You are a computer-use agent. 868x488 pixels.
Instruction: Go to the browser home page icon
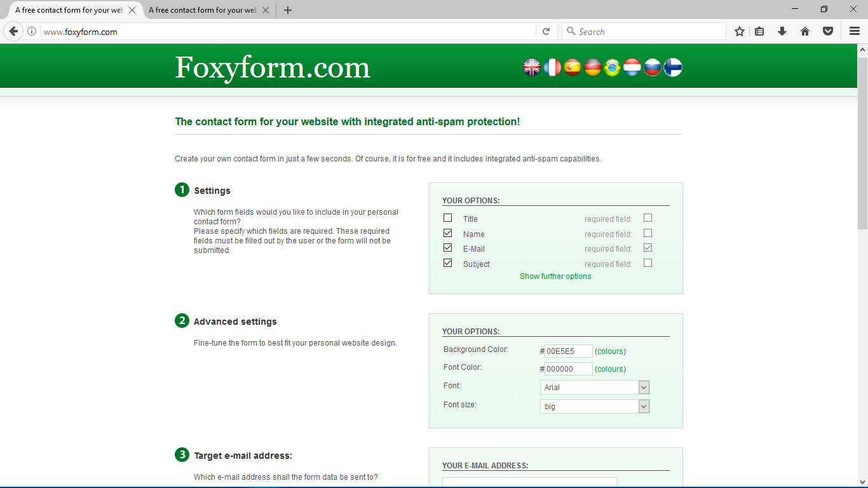[x=805, y=31]
